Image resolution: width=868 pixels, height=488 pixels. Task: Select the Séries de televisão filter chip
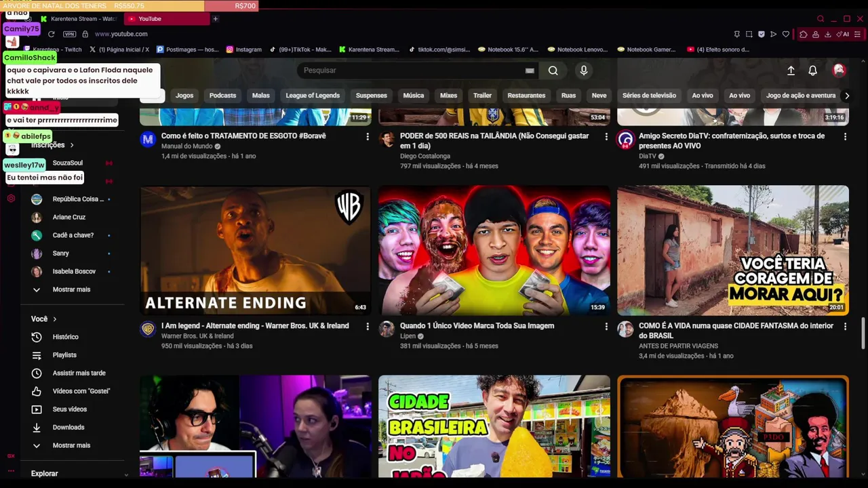[x=649, y=96]
